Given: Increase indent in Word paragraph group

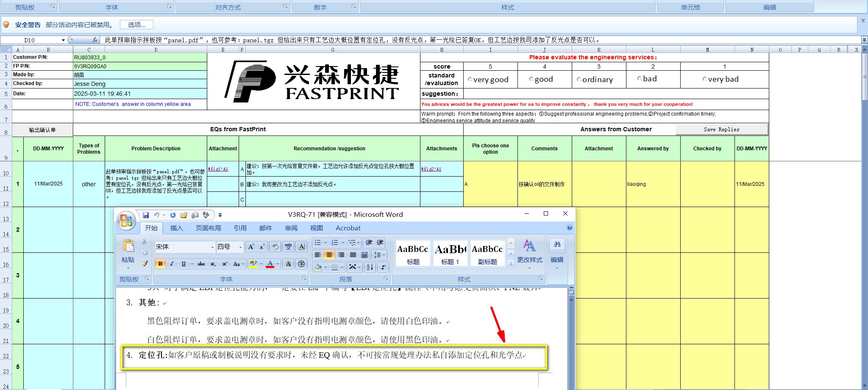Looking at the screenshot, I should point(380,243).
